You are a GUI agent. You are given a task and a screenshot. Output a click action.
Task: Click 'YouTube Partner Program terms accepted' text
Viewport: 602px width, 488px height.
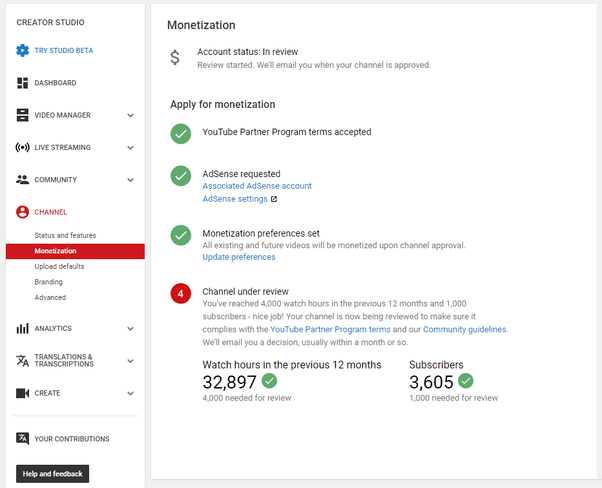click(287, 132)
